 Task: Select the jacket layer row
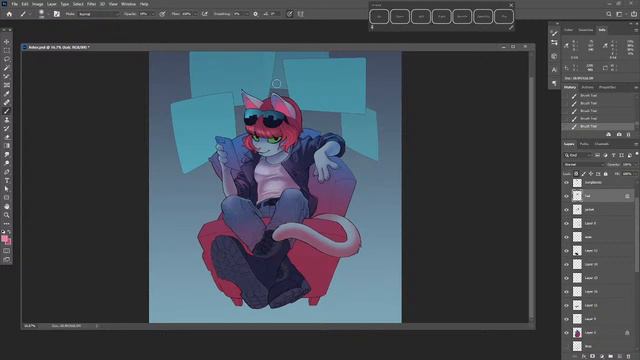click(x=599, y=210)
